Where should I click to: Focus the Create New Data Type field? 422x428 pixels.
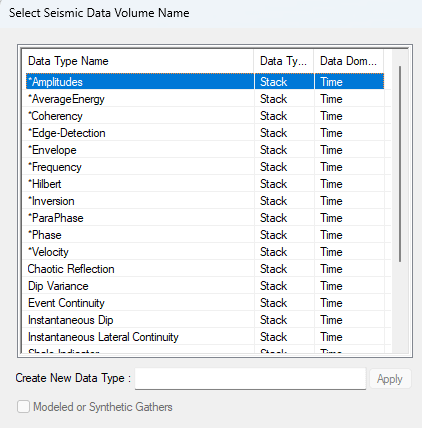click(250, 378)
